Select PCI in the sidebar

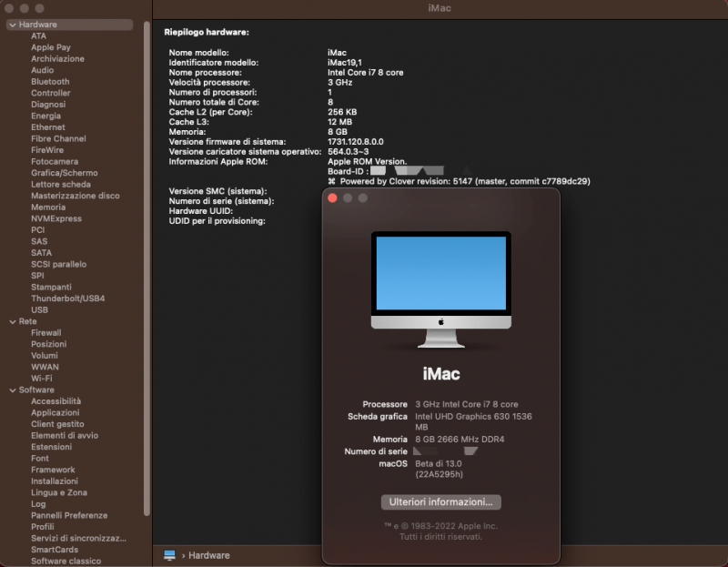(x=37, y=230)
